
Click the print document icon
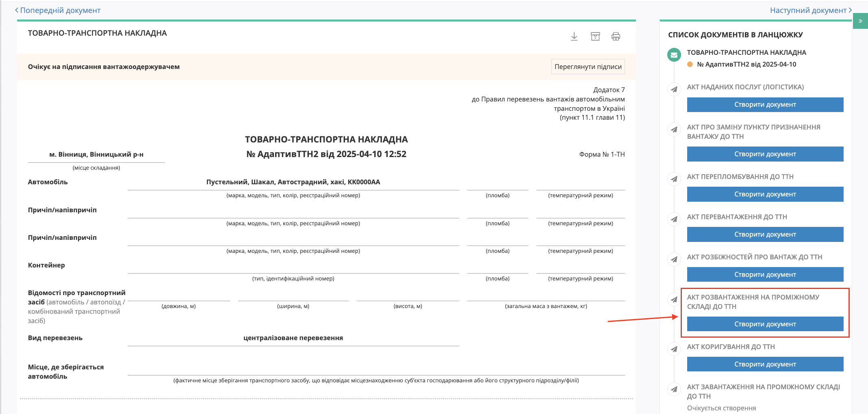point(616,37)
